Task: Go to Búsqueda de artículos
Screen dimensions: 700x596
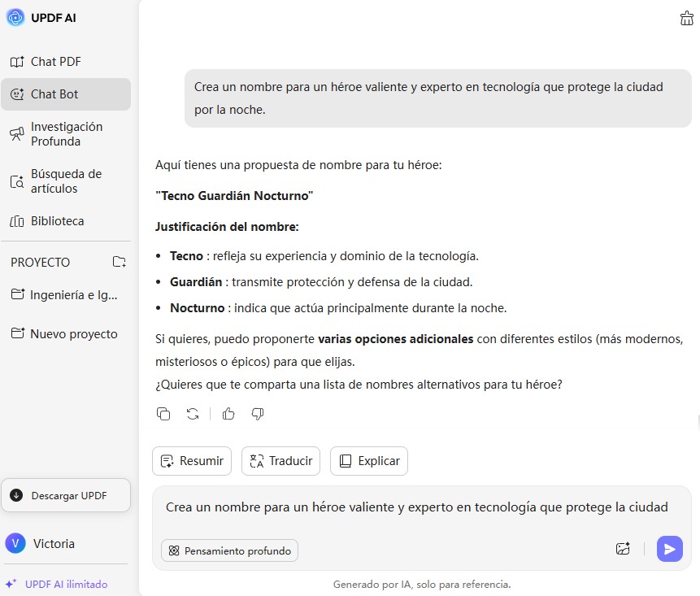Action: 65,181
